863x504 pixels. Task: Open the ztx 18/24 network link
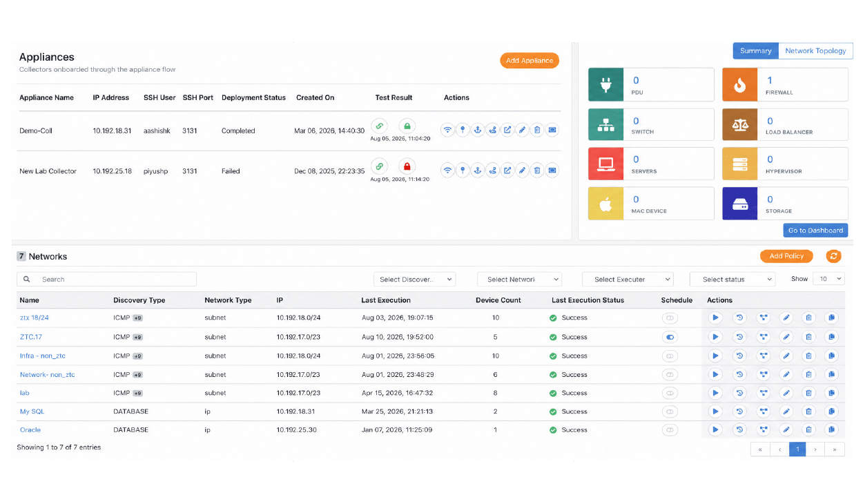click(x=35, y=318)
